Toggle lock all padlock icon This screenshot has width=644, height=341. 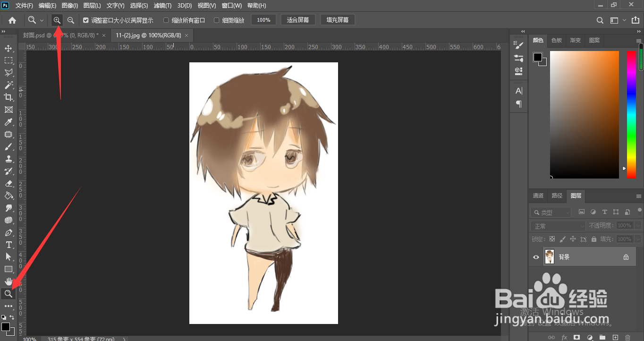coord(593,239)
